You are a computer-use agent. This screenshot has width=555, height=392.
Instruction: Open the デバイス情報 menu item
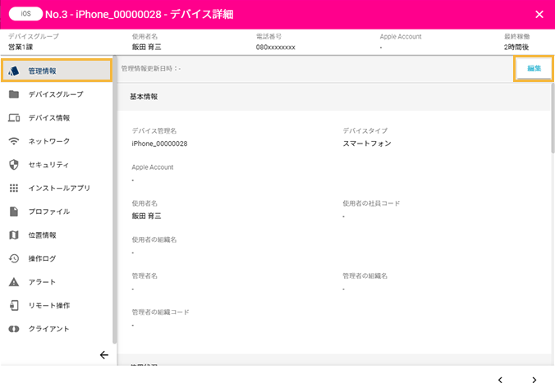(57, 118)
